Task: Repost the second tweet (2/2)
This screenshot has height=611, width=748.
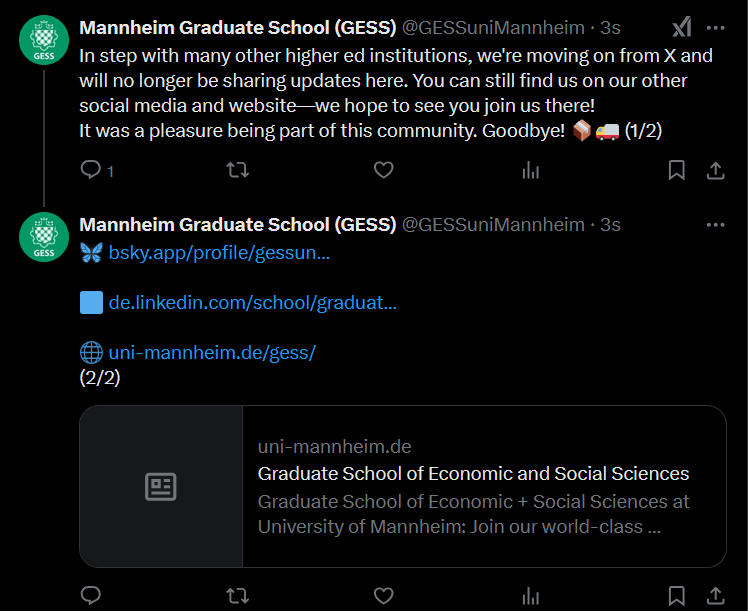Action: coord(237,596)
